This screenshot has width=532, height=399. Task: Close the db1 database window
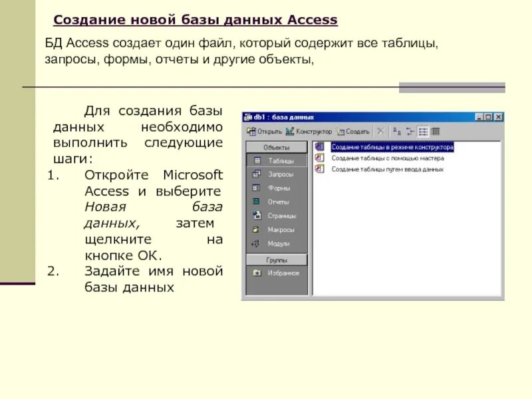(498, 117)
